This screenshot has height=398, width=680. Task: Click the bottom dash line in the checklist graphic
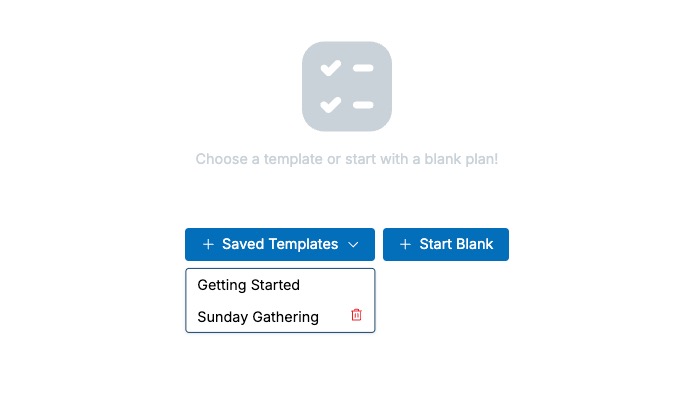point(363,105)
